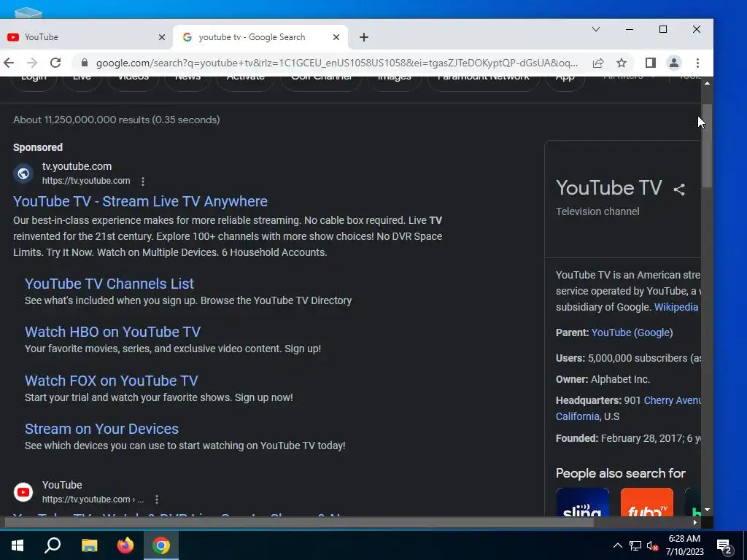Image resolution: width=747 pixels, height=560 pixels.
Task: Click the address bar URL field
Action: (x=337, y=63)
